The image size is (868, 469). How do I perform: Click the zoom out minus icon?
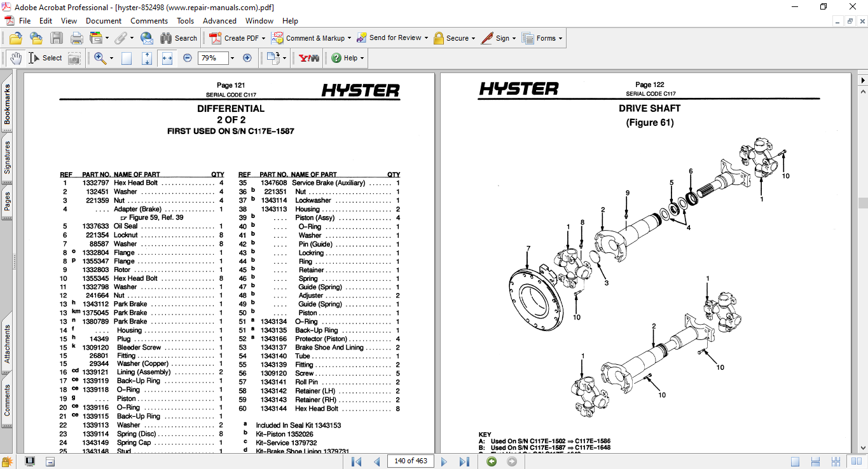coord(188,58)
